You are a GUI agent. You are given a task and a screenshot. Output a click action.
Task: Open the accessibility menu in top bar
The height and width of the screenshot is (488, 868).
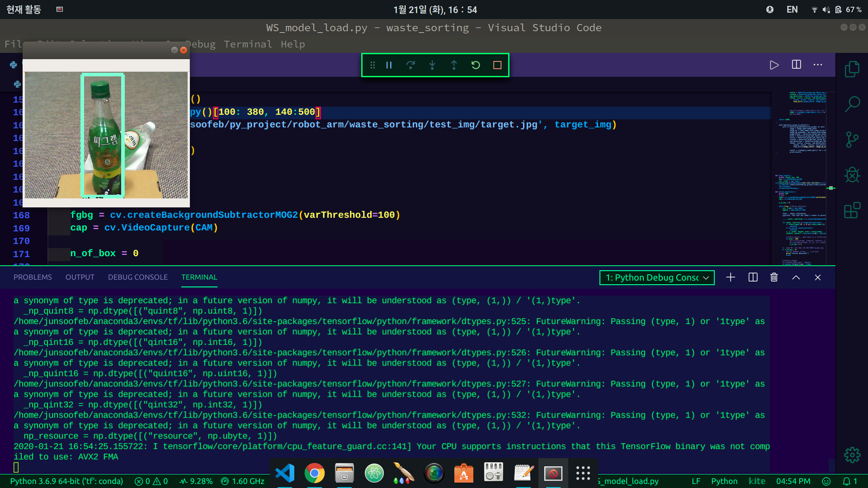tap(770, 9)
